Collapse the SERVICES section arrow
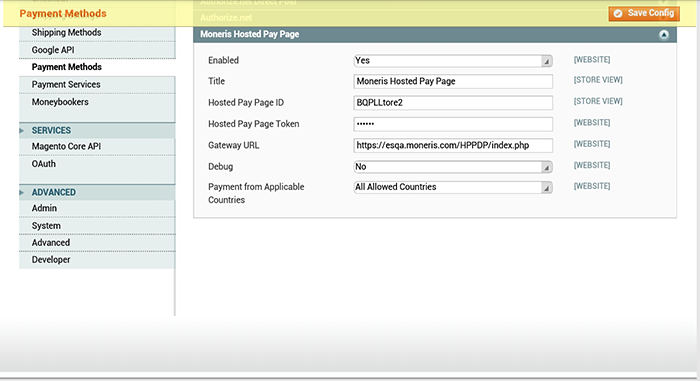This screenshot has height=381, width=700. coord(21,131)
